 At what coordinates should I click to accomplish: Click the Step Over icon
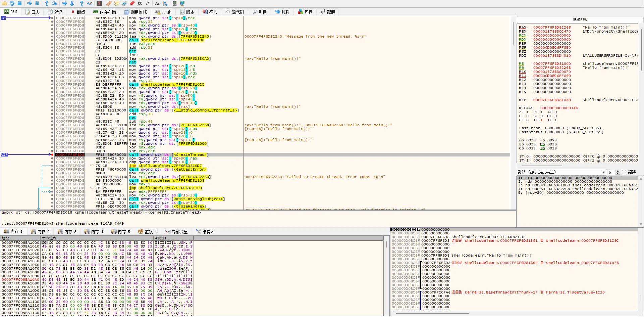pyautogui.click(x=54, y=3)
